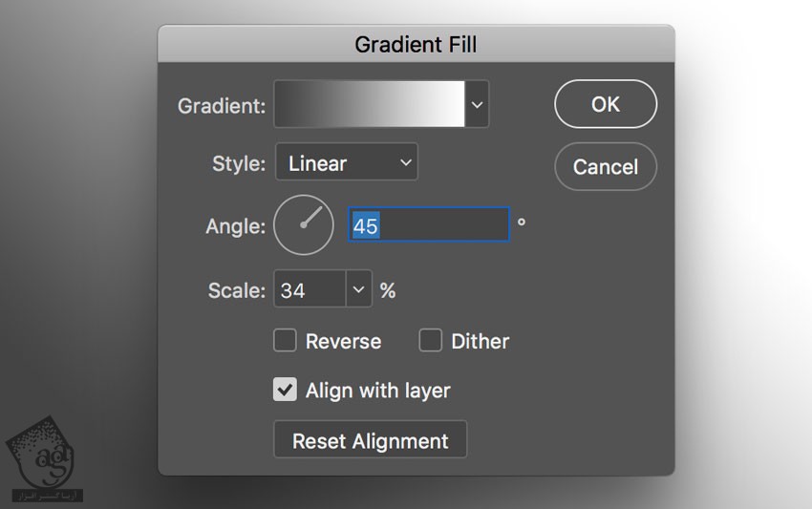Focus the Angle value input field
This screenshot has height=509, width=812.
428,226
